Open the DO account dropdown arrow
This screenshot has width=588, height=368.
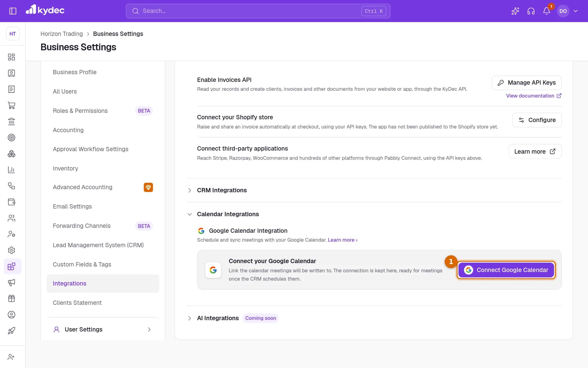pos(576,11)
